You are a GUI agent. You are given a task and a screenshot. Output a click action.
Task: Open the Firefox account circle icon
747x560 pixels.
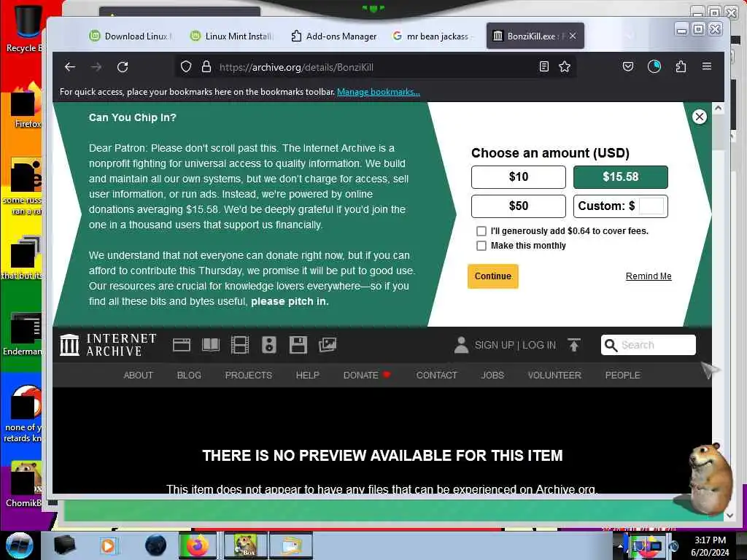point(654,66)
